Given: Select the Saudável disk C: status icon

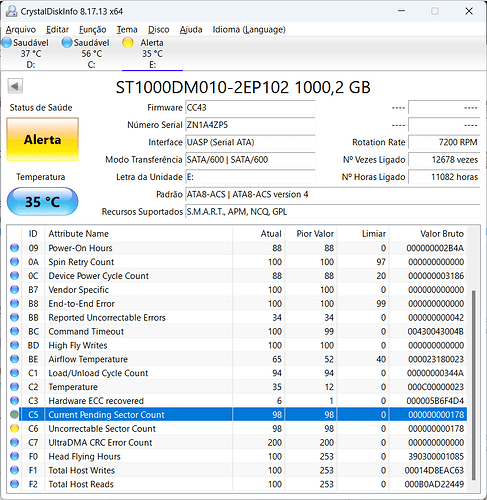Looking at the screenshot, I should point(67,43).
